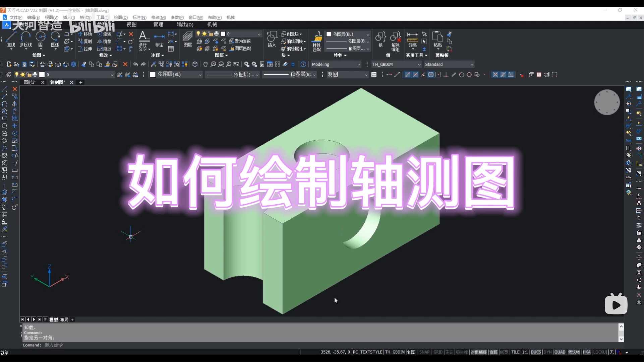Click the white color swatch before 依图层(BL) in toolbar

pyautogui.click(x=153, y=74)
